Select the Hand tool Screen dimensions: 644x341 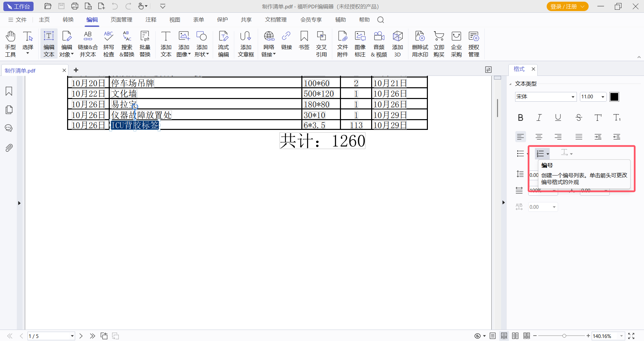(x=10, y=44)
